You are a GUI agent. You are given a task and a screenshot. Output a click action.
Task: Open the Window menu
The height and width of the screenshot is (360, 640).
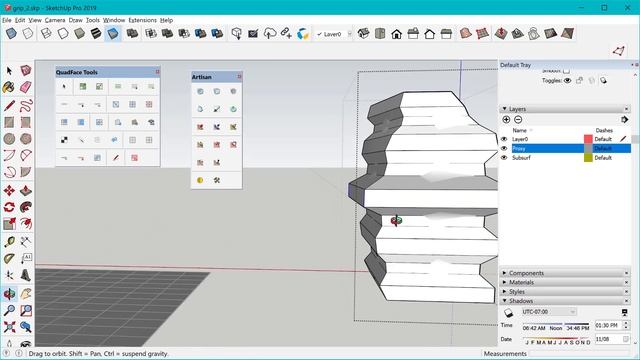coord(114,20)
